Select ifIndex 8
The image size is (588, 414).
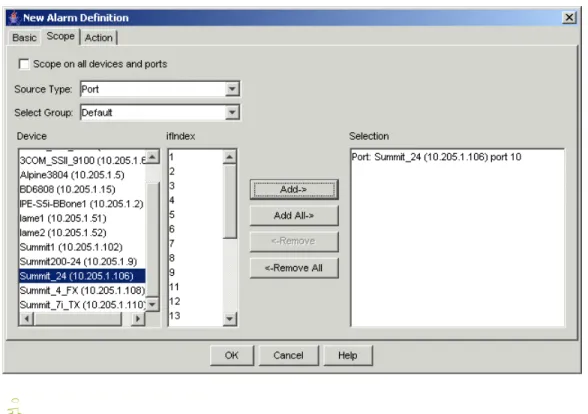click(195, 258)
